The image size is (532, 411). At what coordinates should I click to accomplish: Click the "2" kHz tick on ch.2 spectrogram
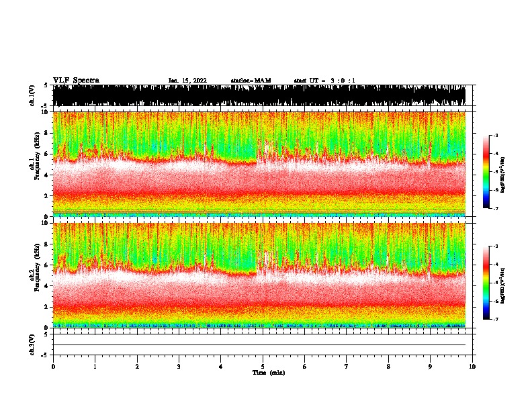(x=47, y=307)
